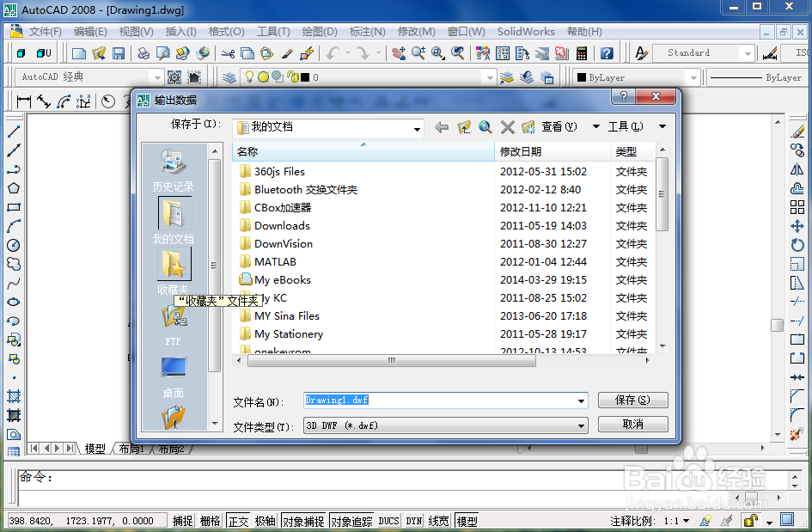
Task: Click the Pan hand icon
Action: (x=398, y=52)
